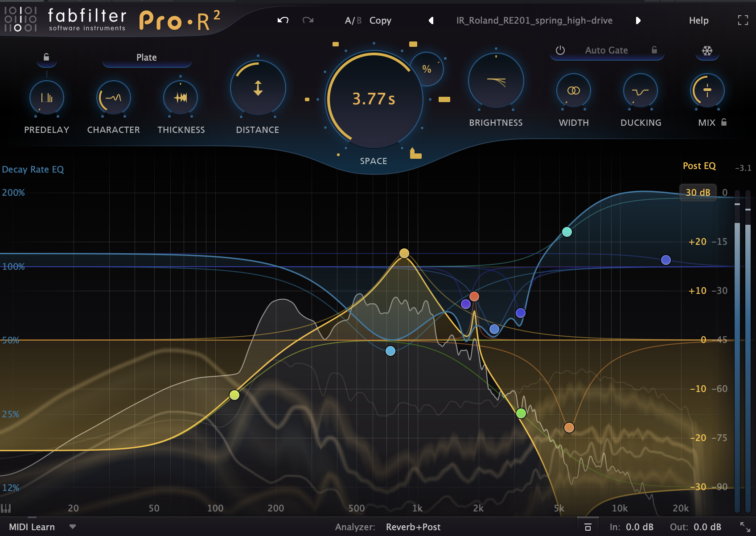Screen dimensions: 756x536
Task: Select the yellow Post EQ peak band dot
Action: 404,253
